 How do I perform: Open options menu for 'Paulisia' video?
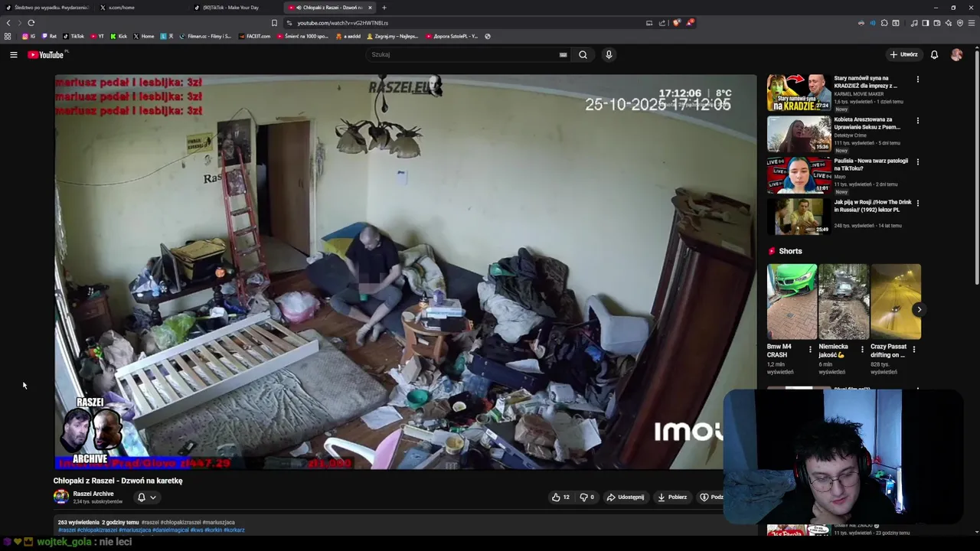tap(918, 161)
